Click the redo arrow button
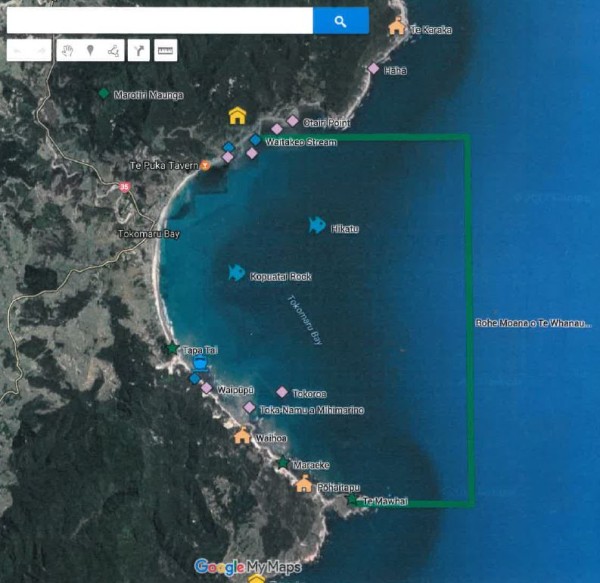 tap(39, 50)
